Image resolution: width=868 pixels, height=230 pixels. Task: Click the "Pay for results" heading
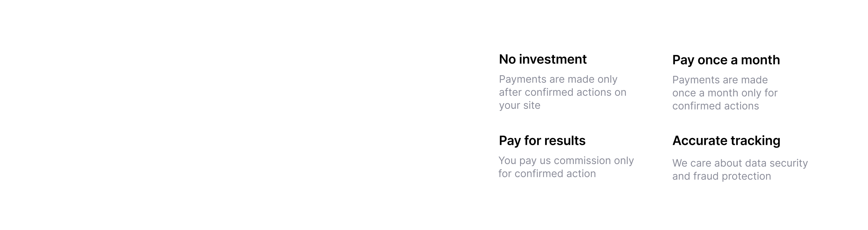(542, 141)
